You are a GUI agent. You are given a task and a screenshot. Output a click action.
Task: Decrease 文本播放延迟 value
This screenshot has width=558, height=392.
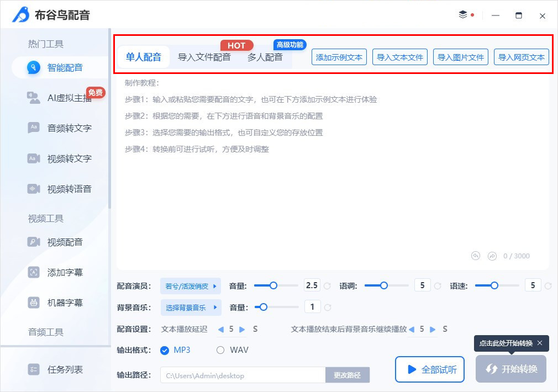[x=221, y=330]
